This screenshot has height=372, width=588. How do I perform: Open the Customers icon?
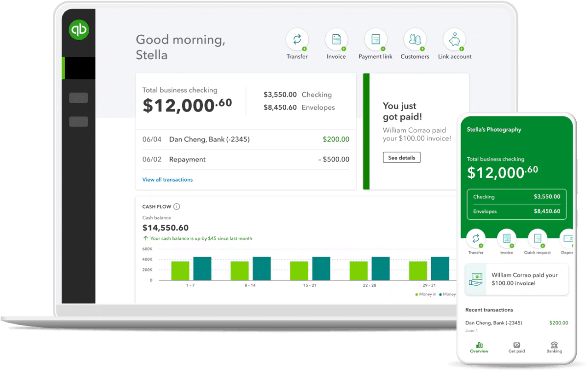pyautogui.click(x=415, y=39)
